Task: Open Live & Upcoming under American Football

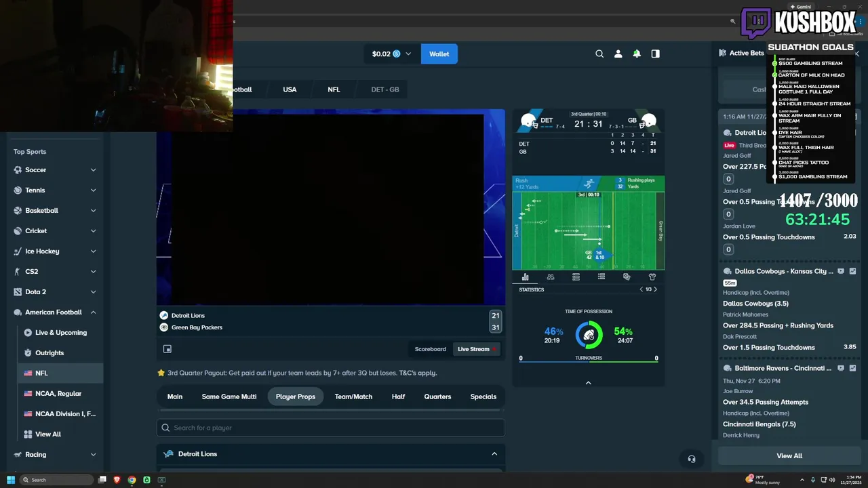Action: [60, 333]
